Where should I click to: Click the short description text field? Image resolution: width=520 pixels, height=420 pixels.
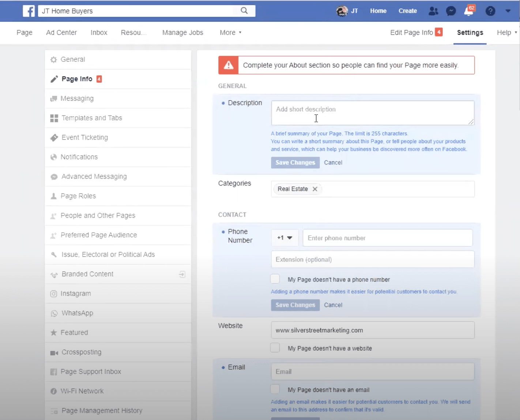[372, 113]
